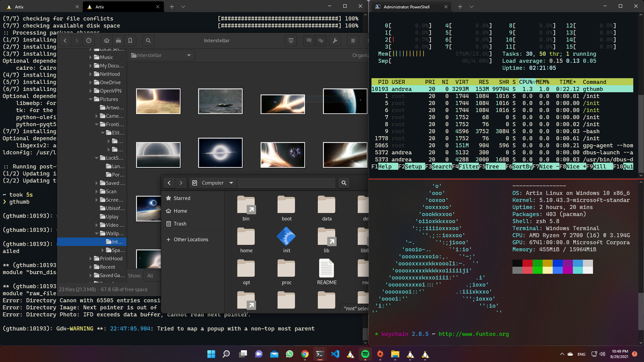644x362 pixels.
Task: Go to home folder in gThumb
Action: 107,41
